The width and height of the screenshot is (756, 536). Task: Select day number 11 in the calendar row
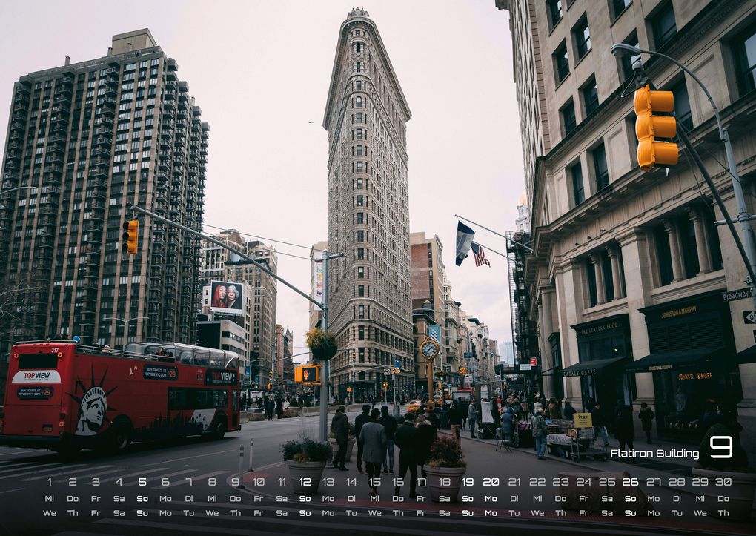(x=282, y=481)
